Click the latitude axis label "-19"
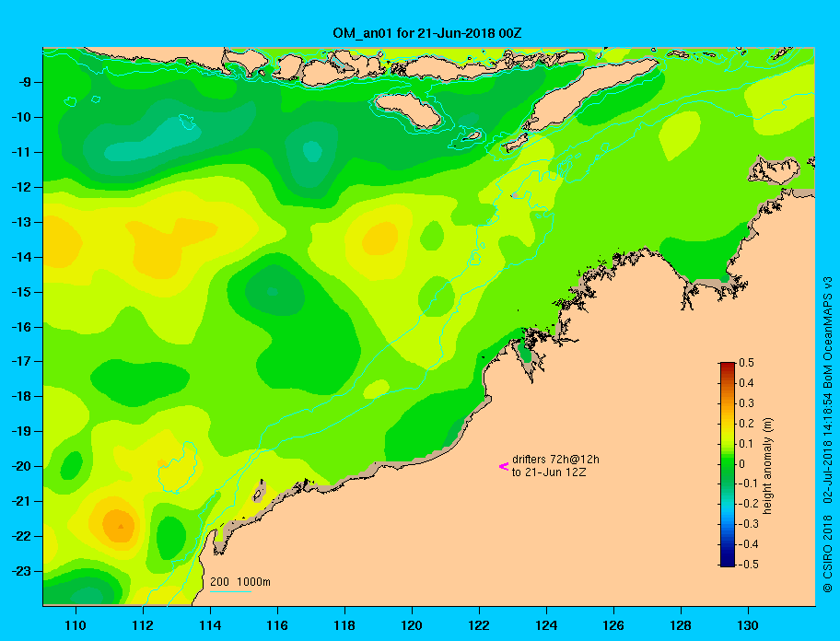840x641 pixels. point(21,431)
